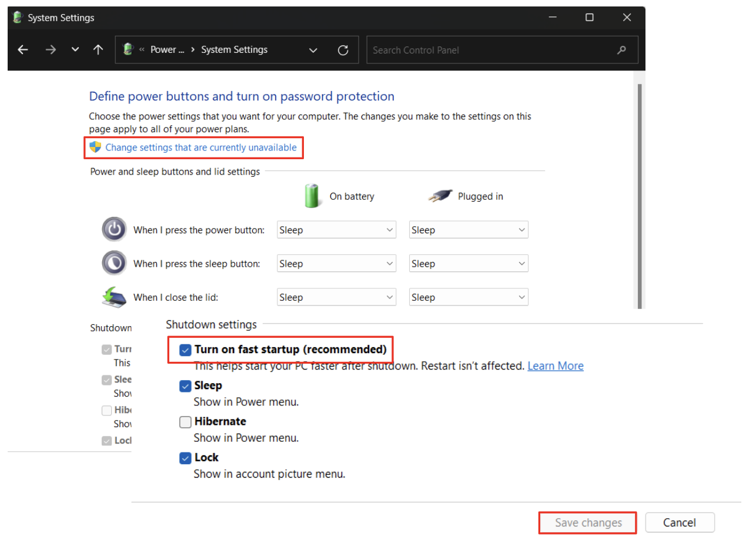Disable Turn on fast startup
Viewport: 756px width, 537px height.
click(x=185, y=350)
